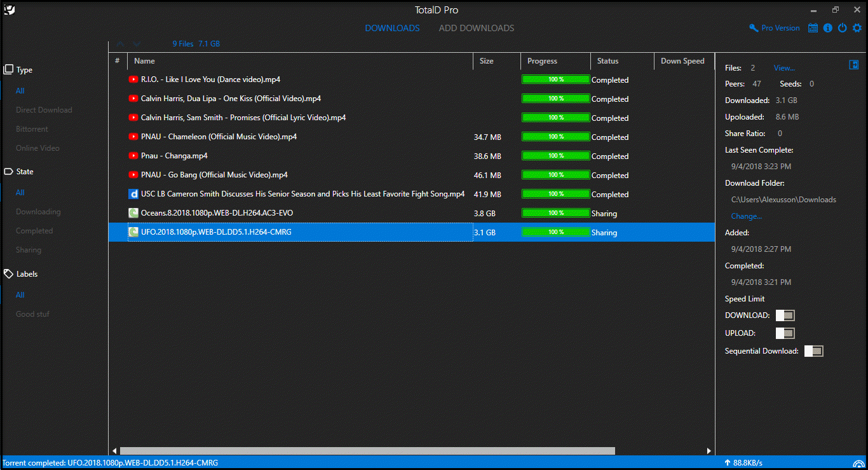The height and width of the screenshot is (470, 868).
Task: Show only Completed state items
Action: click(34, 231)
